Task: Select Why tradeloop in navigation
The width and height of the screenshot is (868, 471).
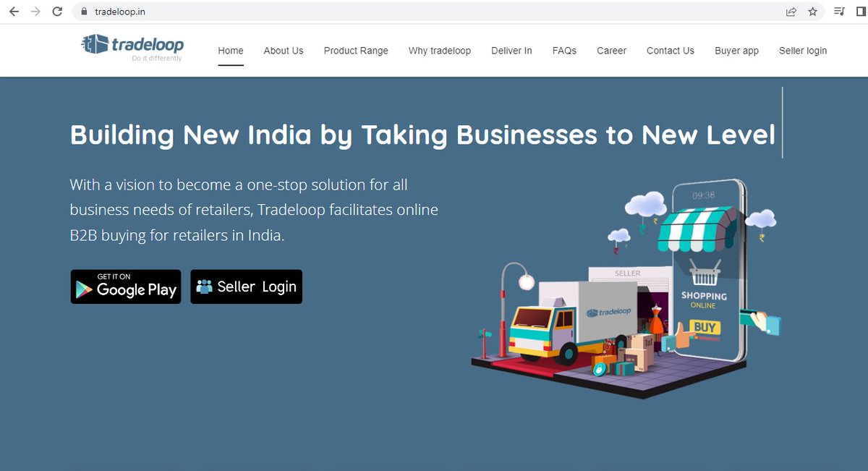Action: tap(440, 51)
